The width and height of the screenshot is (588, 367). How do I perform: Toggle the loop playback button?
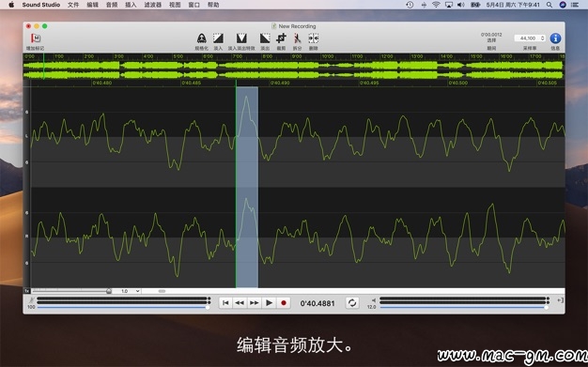(352, 303)
